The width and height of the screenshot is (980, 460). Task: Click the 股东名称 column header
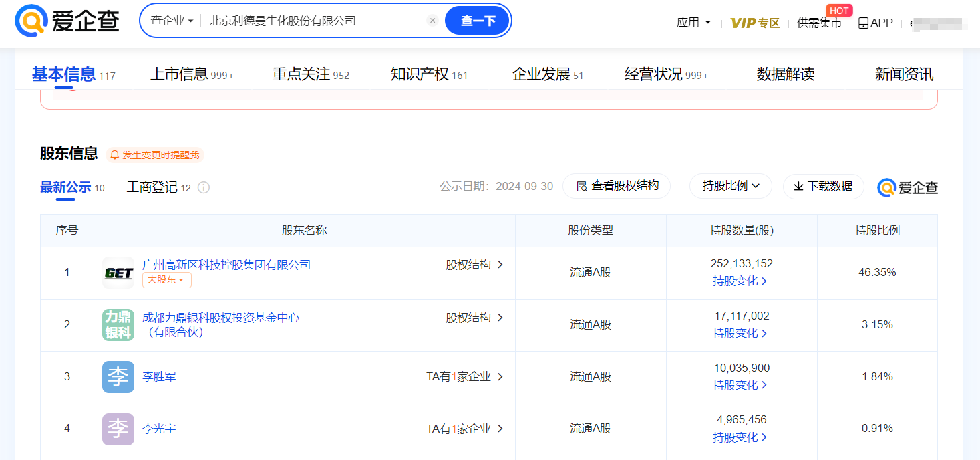click(x=305, y=231)
